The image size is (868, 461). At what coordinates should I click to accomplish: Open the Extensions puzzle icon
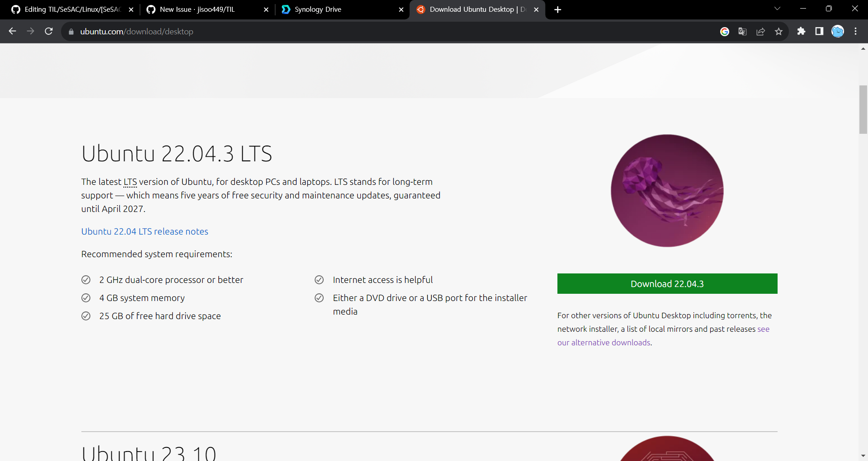click(801, 31)
